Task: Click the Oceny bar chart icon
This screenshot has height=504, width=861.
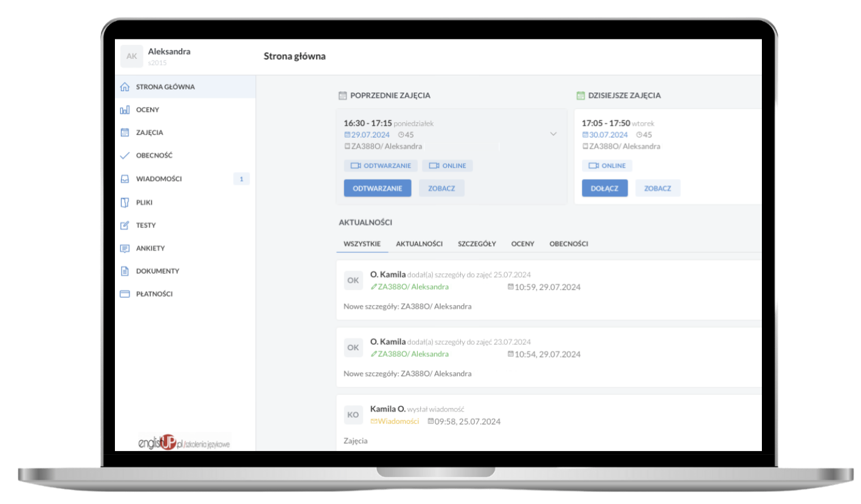Action: (x=125, y=110)
